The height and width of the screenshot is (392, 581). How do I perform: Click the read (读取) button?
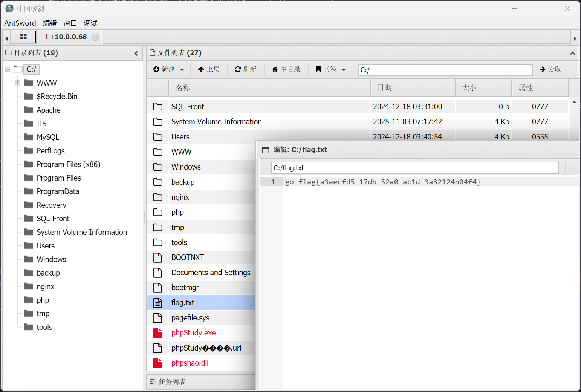tap(550, 69)
